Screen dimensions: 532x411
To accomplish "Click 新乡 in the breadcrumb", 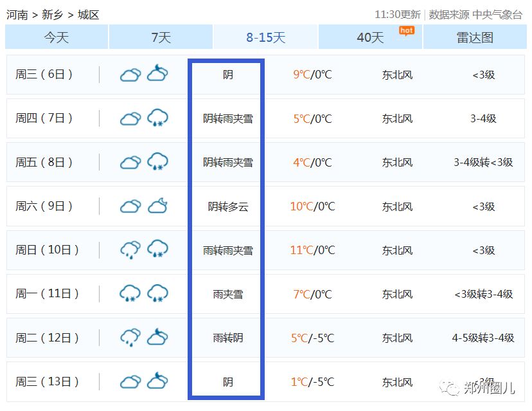I will 53,15.
